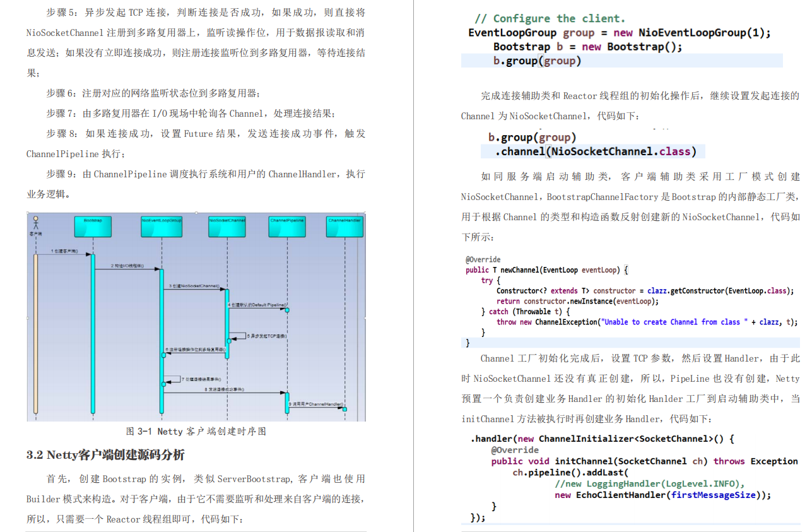Click code line starting "public void initChannel(SocketChannel ch)"
The height and width of the screenshot is (532, 812).
tap(645, 461)
